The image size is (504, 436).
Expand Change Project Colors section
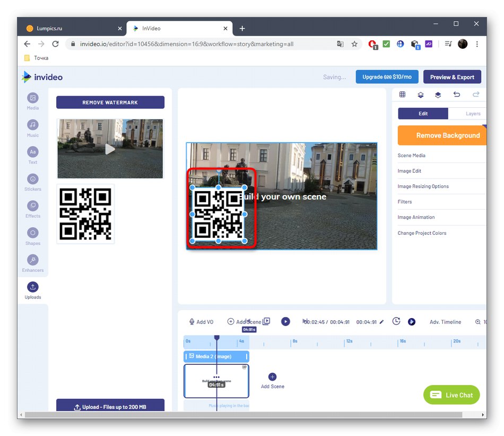click(x=441, y=233)
